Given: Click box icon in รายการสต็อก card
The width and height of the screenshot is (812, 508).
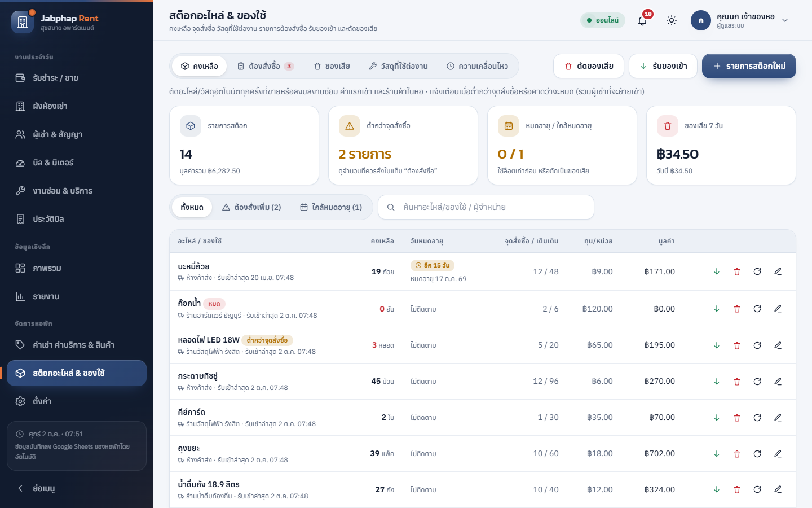Looking at the screenshot, I should point(191,126).
